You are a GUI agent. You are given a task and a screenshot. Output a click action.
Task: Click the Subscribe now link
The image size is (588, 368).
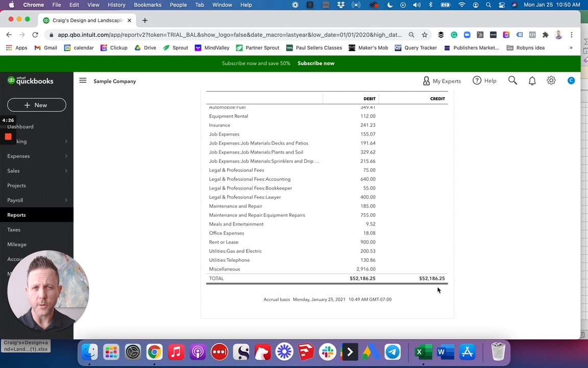tap(315, 63)
